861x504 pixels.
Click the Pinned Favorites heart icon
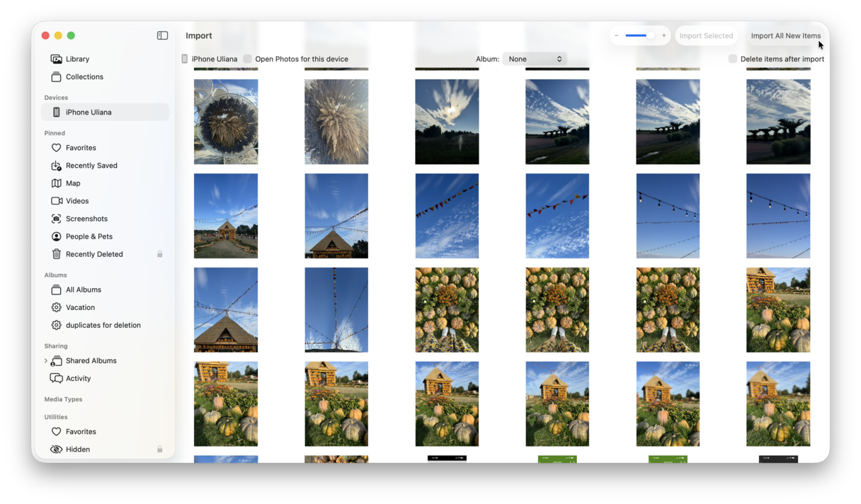[56, 147]
